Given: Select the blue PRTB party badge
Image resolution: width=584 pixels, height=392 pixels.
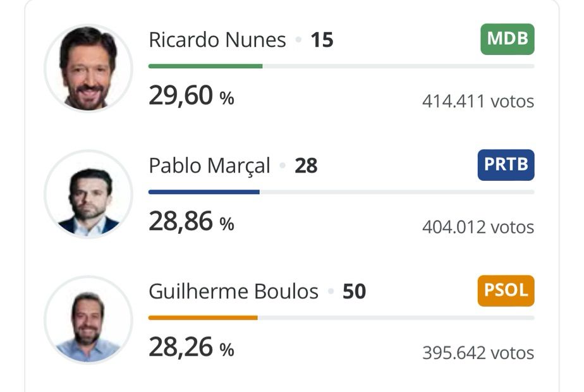Looking at the screenshot, I should (506, 165).
